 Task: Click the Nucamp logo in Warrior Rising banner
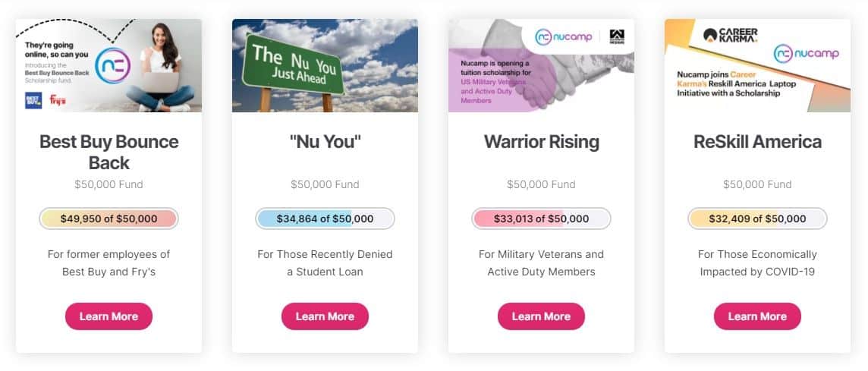(x=564, y=37)
